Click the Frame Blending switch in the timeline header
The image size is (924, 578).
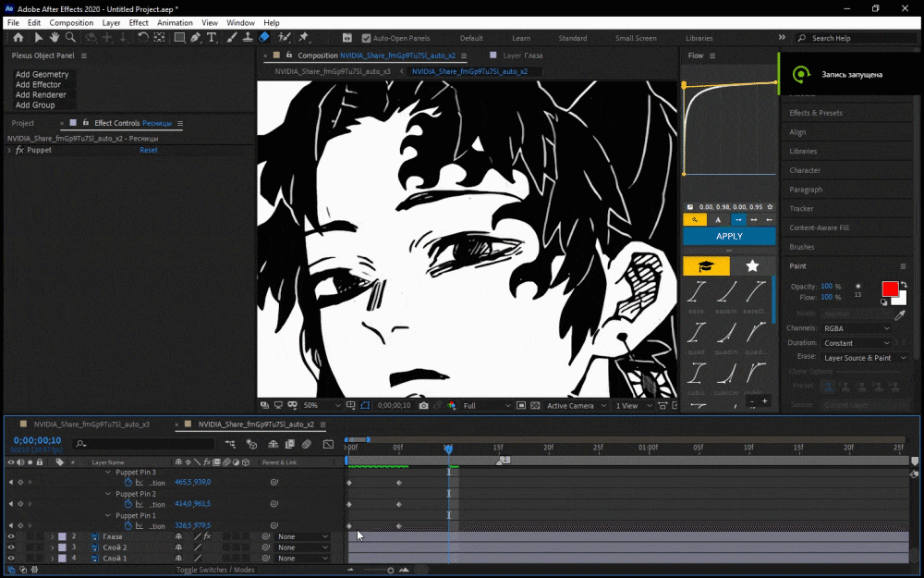point(290,444)
